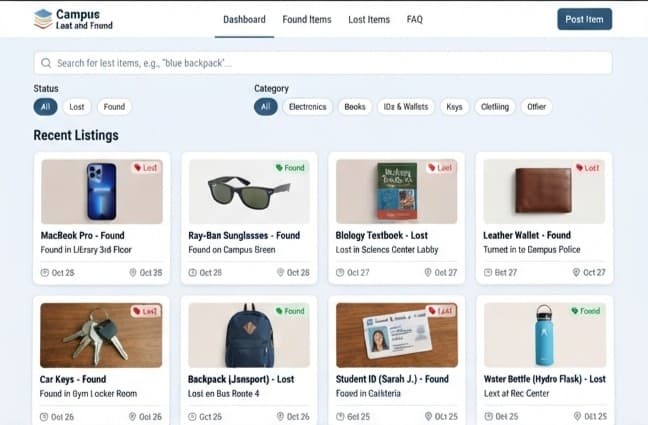The height and width of the screenshot is (425, 648).
Task: Click the student ID card photo thumbnail
Action: [397, 335]
